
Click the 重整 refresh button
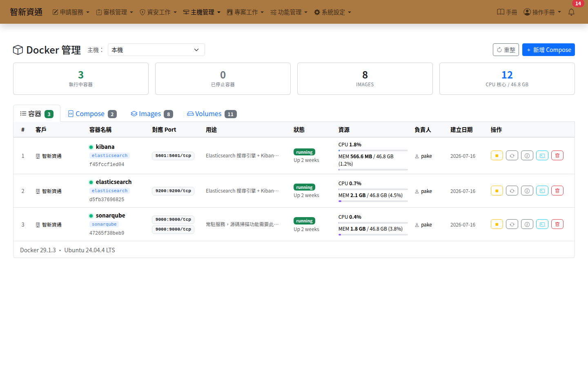coord(506,50)
